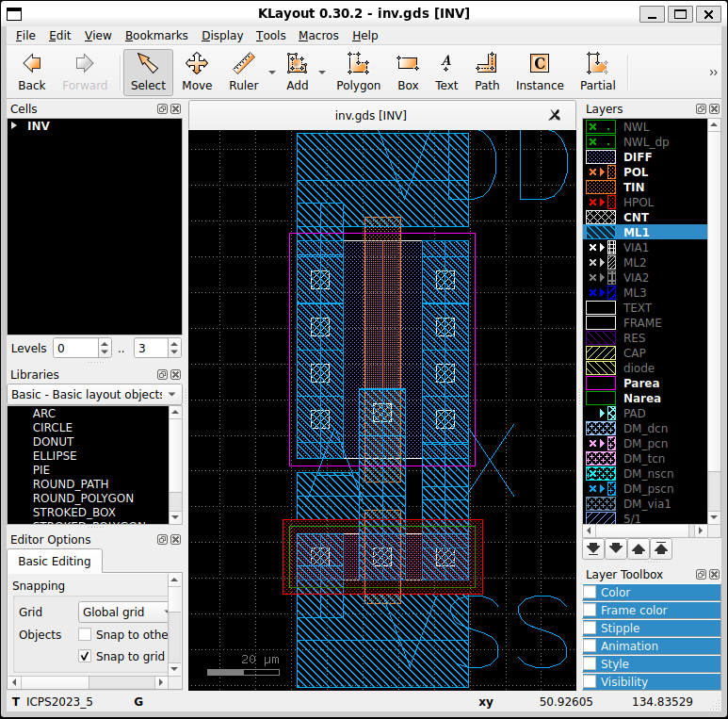This screenshot has height=719, width=728.
Task: Move selected layer down one step
Action: [616, 549]
